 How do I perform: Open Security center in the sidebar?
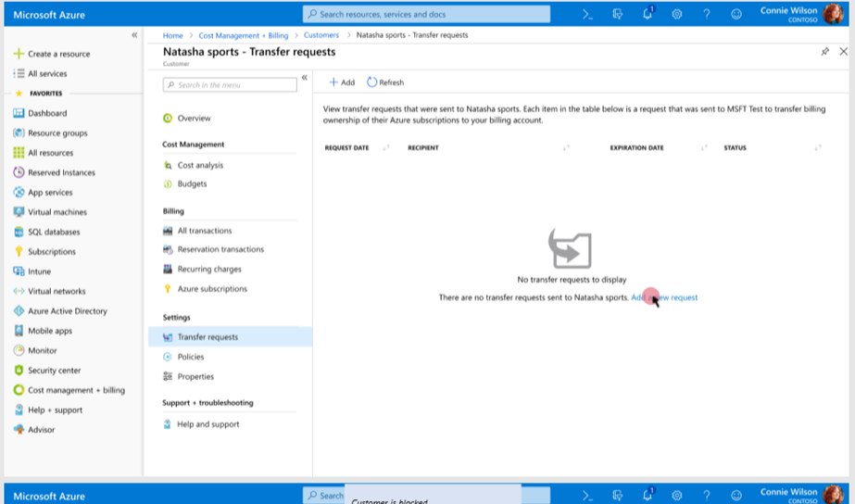click(x=47, y=370)
